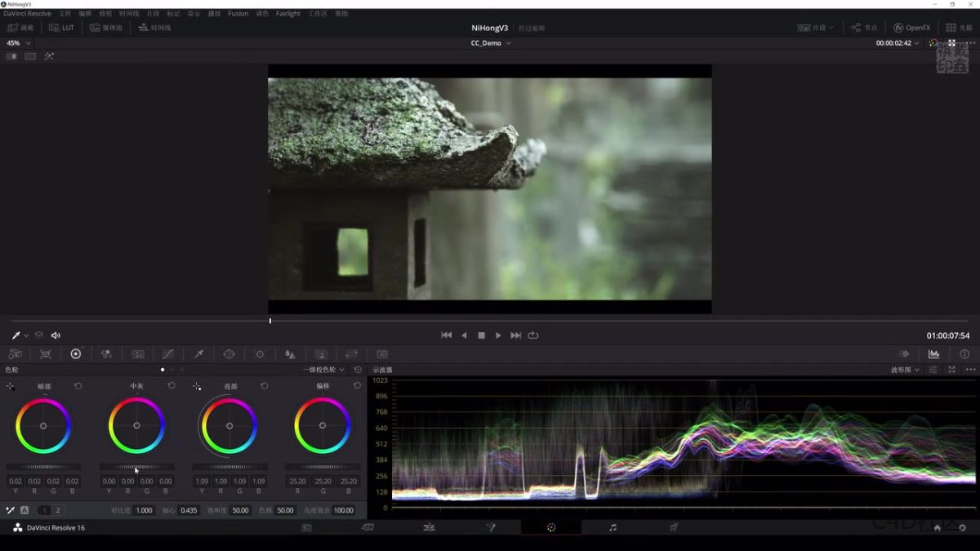Click the 中灰 (Gamma) master wheel slider
980x551 pixels.
(136, 467)
